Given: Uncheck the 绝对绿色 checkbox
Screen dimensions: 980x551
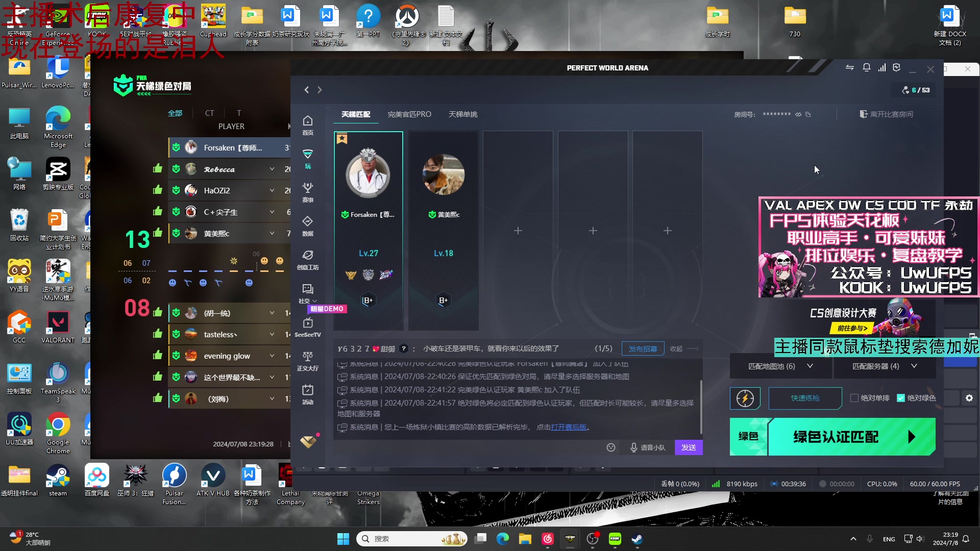Looking at the screenshot, I should (x=901, y=398).
